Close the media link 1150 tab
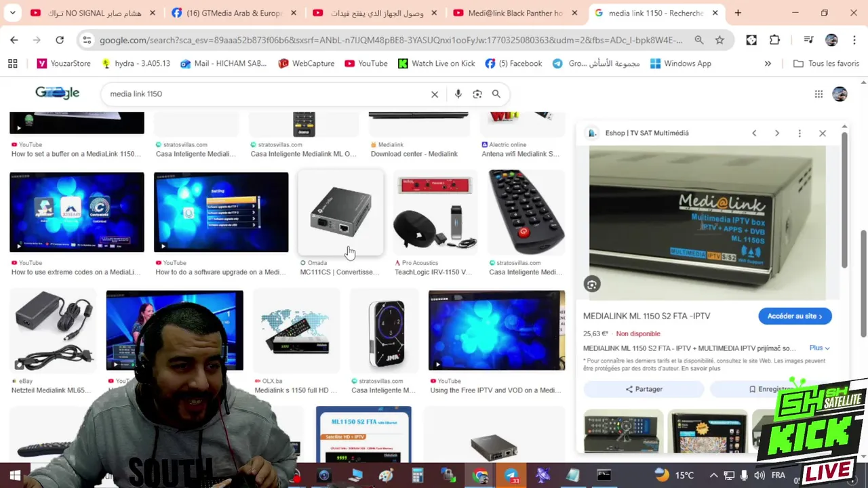Image resolution: width=868 pixels, height=488 pixels. [x=715, y=13]
